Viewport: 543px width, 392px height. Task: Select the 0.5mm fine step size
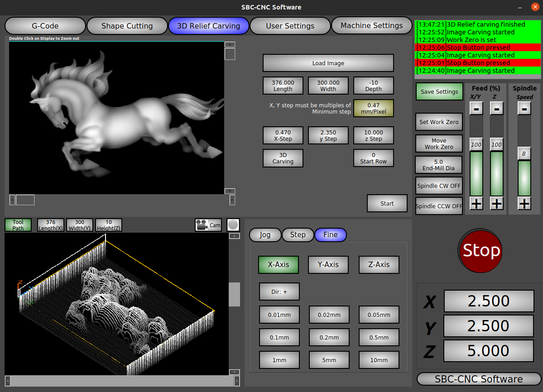click(x=379, y=337)
